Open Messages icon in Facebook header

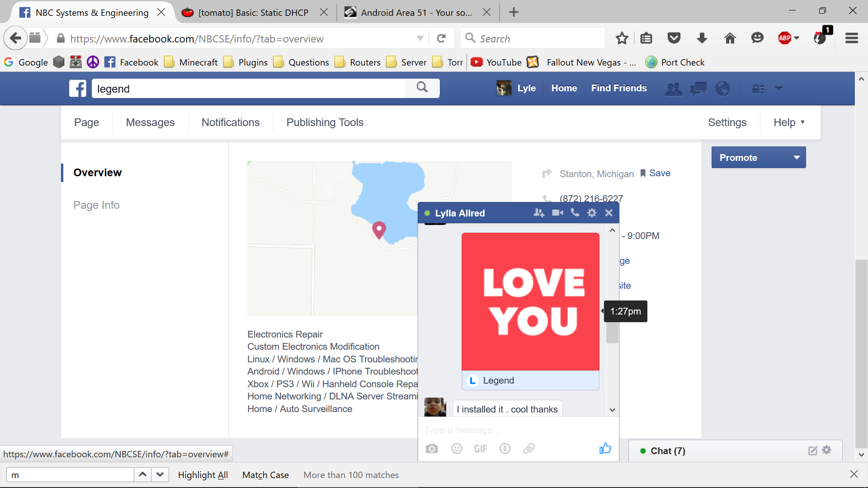[x=698, y=89]
